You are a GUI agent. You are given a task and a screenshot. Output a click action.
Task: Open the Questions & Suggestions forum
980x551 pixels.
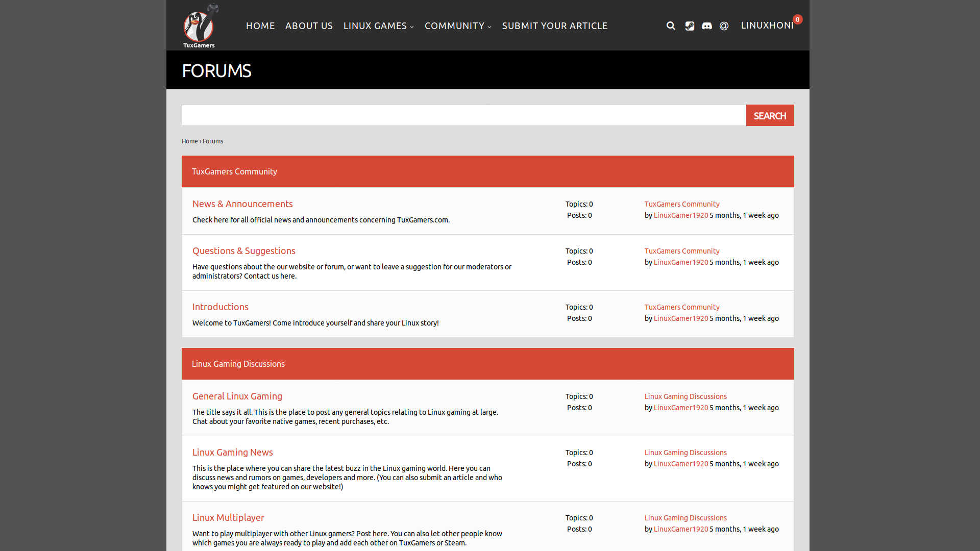point(243,251)
